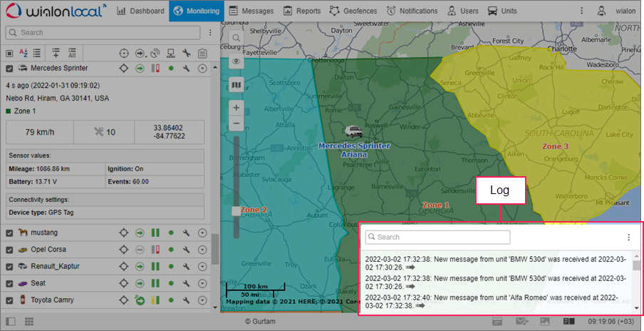Expand the Seat actions dropdown

click(202, 284)
